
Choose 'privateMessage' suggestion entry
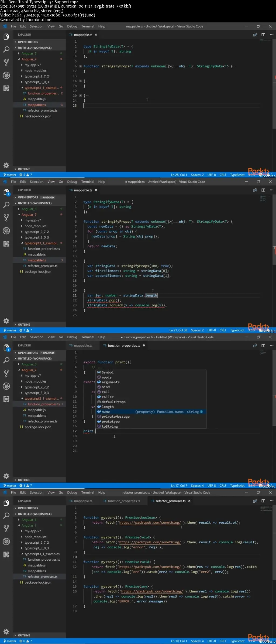pyautogui.click(x=151, y=417)
